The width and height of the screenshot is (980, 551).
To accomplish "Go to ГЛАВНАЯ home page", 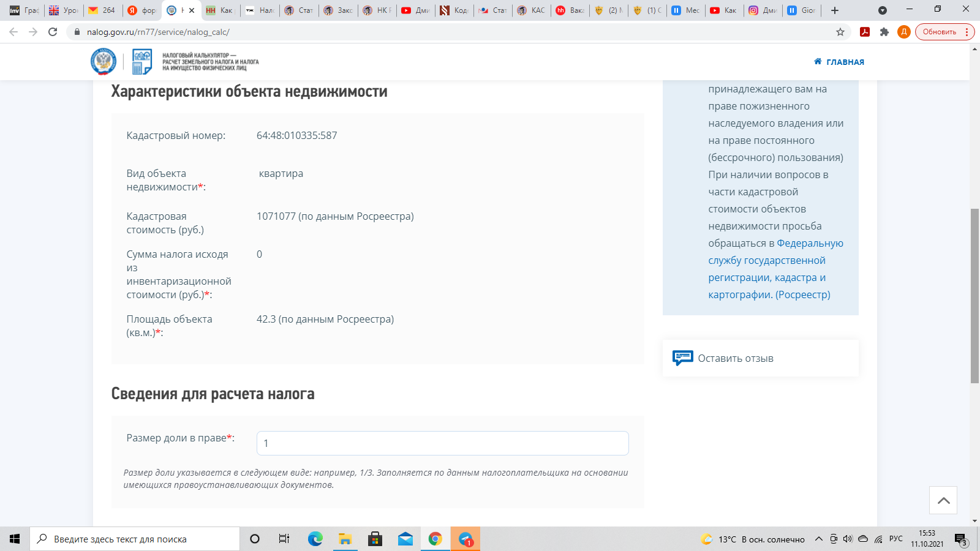I will (839, 62).
